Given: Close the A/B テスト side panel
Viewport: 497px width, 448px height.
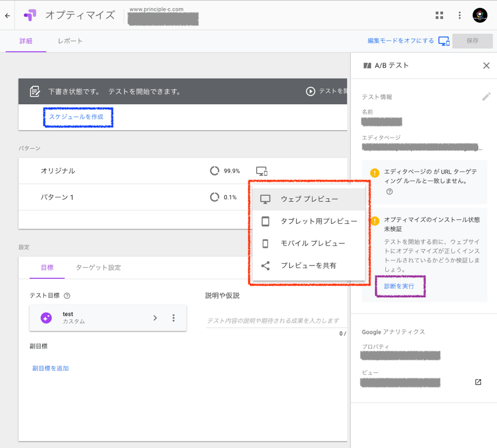Looking at the screenshot, I should click(486, 66).
